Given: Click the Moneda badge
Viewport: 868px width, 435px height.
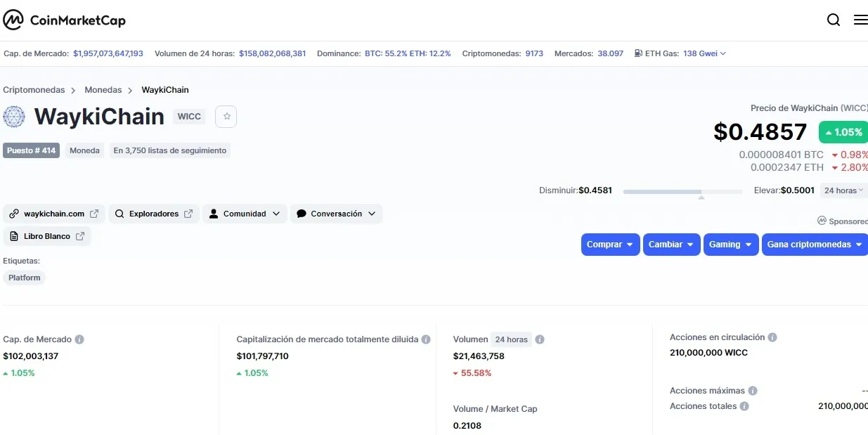Looking at the screenshot, I should [x=84, y=150].
